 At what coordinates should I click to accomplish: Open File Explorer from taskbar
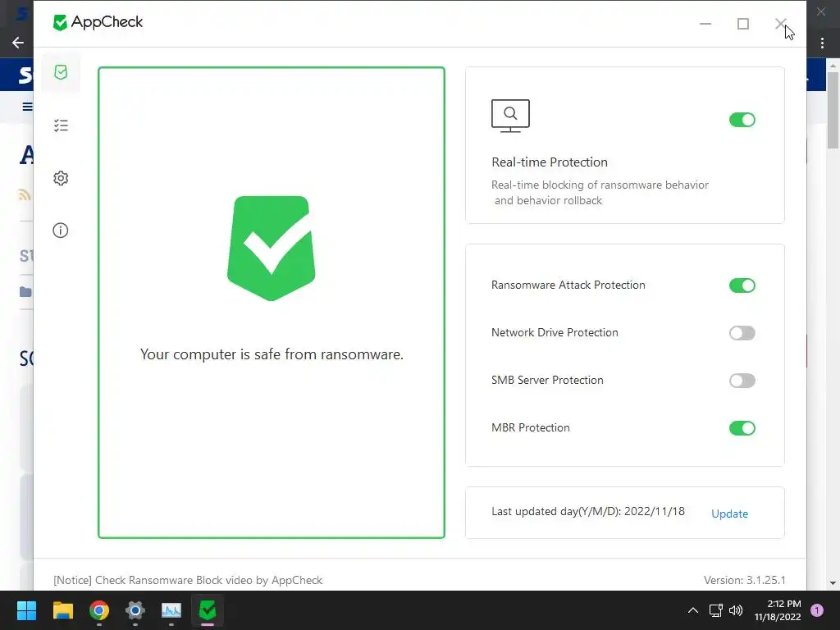[x=62, y=610]
